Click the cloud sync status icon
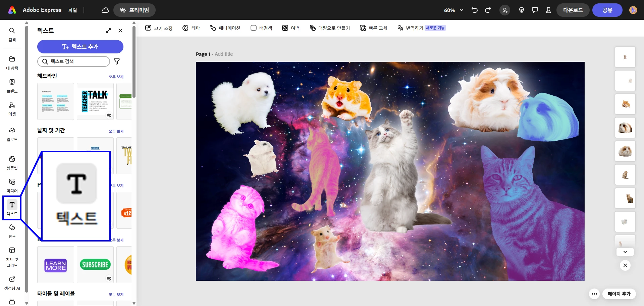Image resolution: width=644 pixels, height=306 pixels. coord(105,10)
